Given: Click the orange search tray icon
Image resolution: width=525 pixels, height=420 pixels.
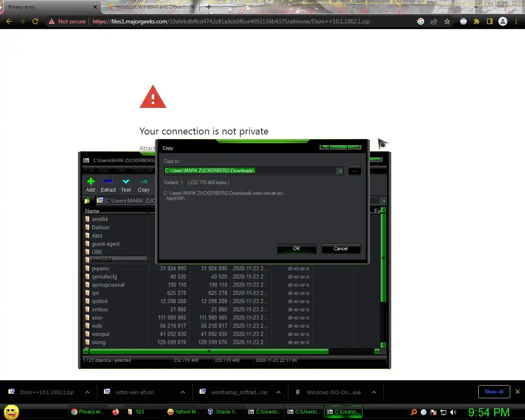Looking at the screenshot, I should [414, 412].
